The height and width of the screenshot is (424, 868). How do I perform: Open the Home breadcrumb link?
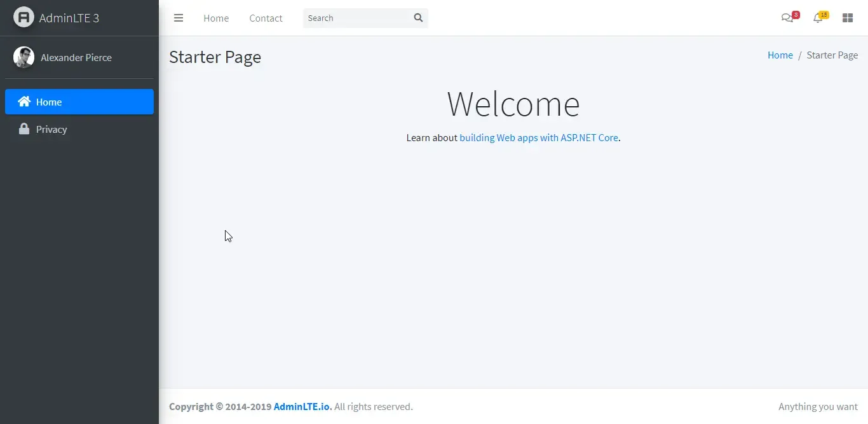[780, 55]
